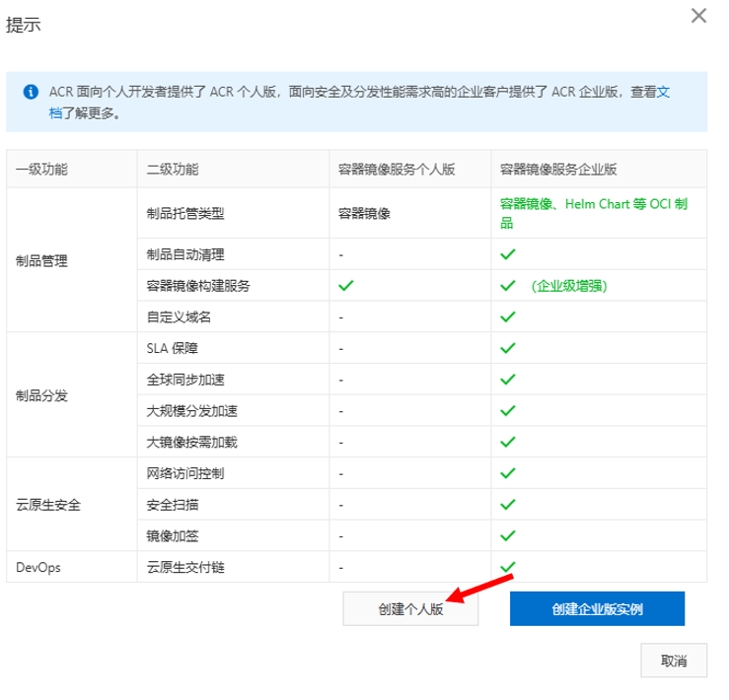Click the 大镜像按需加载 row label
The width and height of the screenshot is (729, 700).
[x=192, y=442]
